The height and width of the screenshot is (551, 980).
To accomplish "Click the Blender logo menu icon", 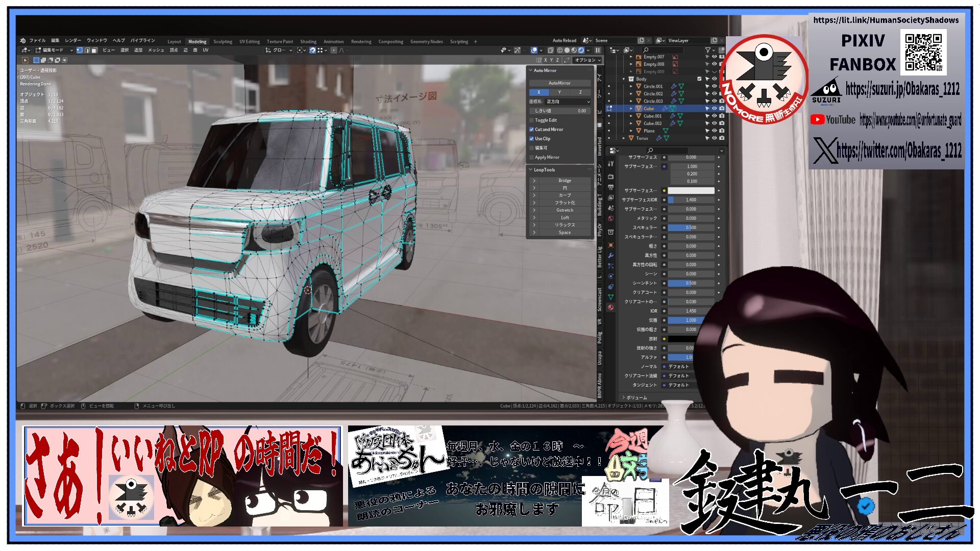I will pos(23,41).
